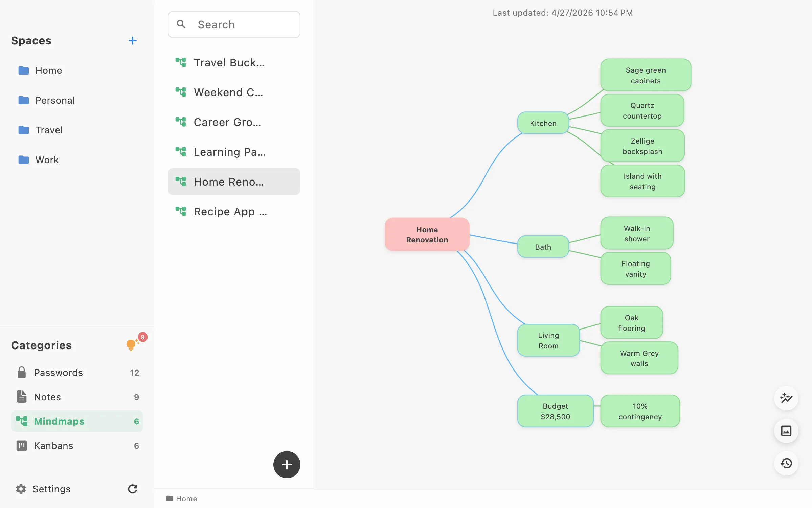Open the Travel Buck... mindmap
This screenshot has height=508, width=812.
click(234, 62)
